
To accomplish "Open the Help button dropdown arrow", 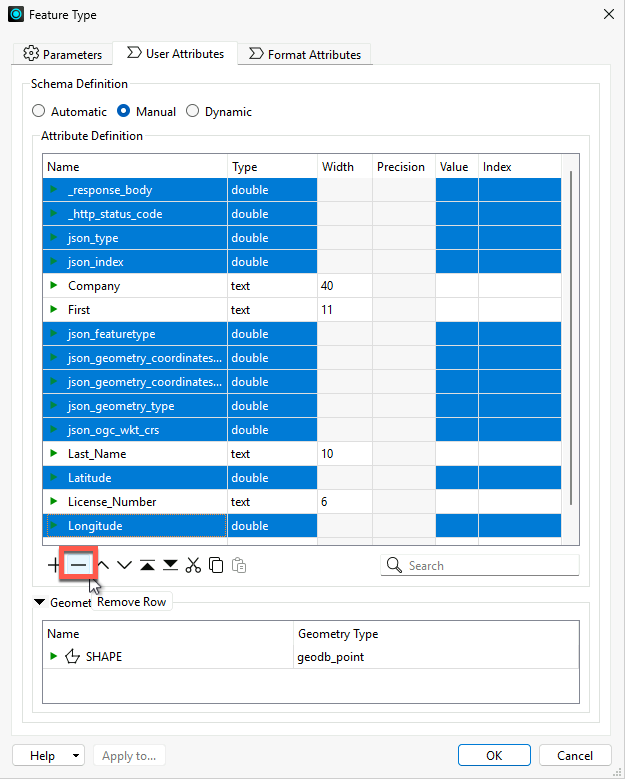I will pyautogui.click(x=76, y=756).
